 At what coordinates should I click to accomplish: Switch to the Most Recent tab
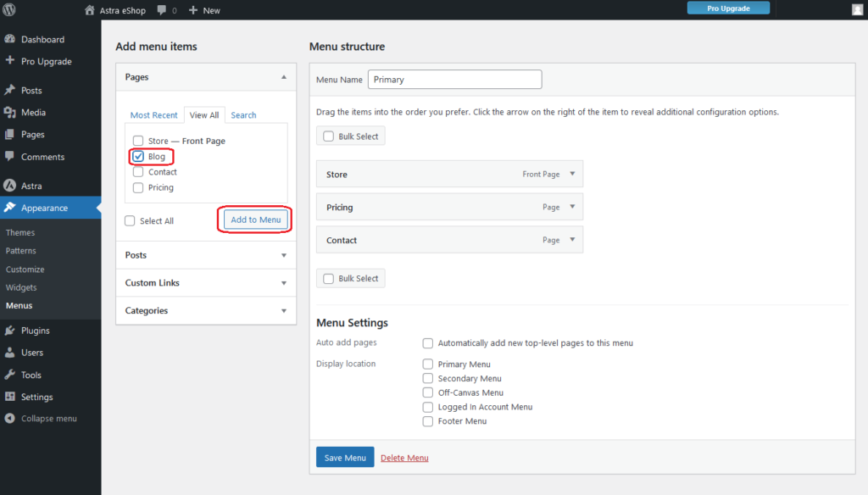pyautogui.click(x=153, y=115)
